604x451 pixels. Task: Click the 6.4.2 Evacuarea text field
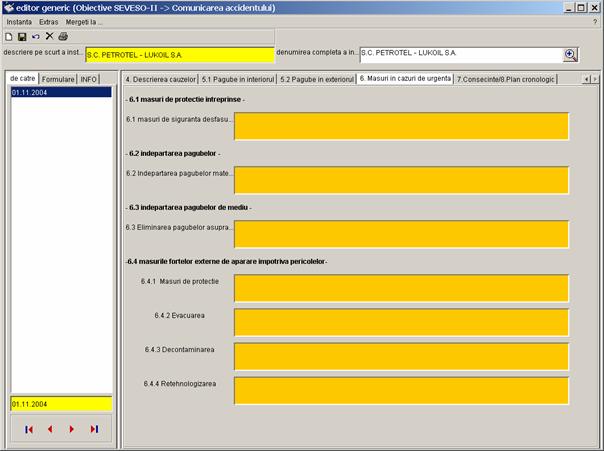(401, 322)
